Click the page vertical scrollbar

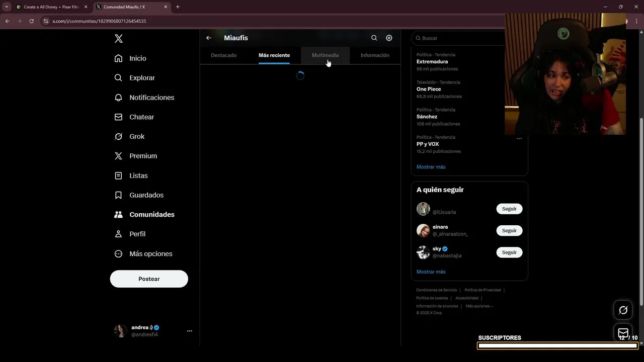coord(641,211)
